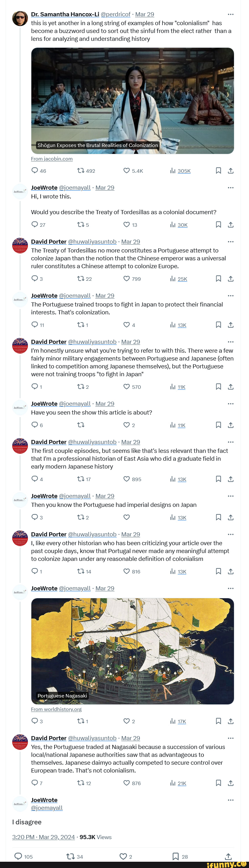Viewport: 249px width, 868px height.
Task: Open more options on Samantha Hancox-Li's tweet
Action: click(x=230, y=14)
